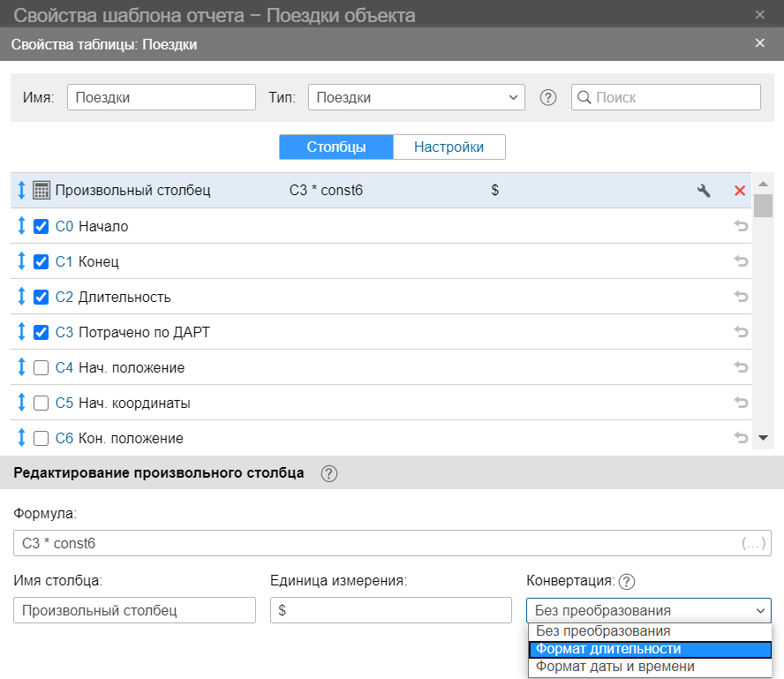
Task: Click the reset arrow for Начало row
Action: [741, 226]
